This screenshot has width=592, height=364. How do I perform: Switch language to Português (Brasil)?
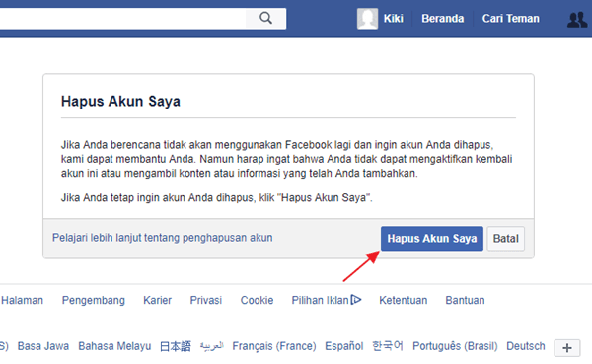(x=455, y=346)
